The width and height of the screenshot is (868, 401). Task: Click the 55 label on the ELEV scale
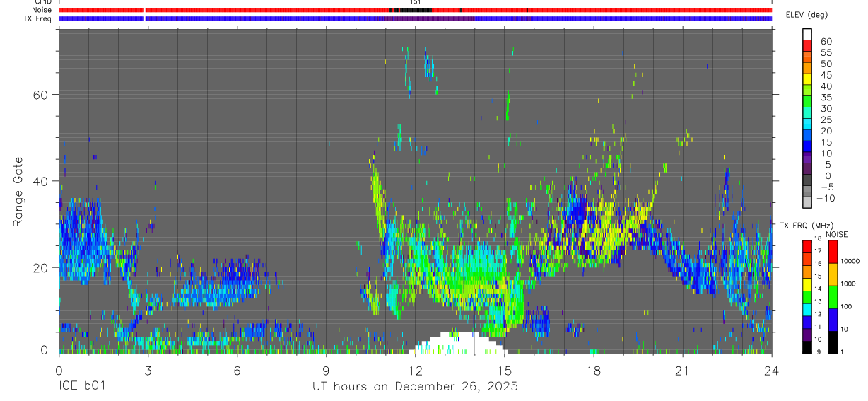point(826,52)
